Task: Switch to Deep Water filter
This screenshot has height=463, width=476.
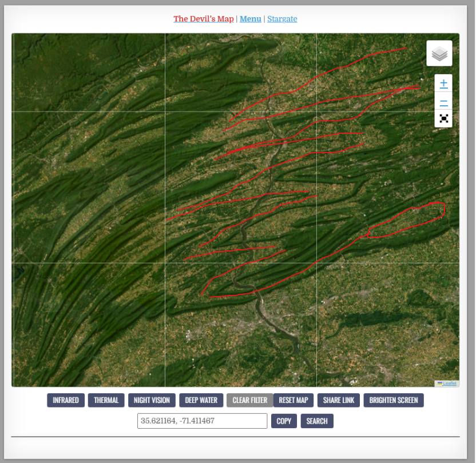Action: 201,400
